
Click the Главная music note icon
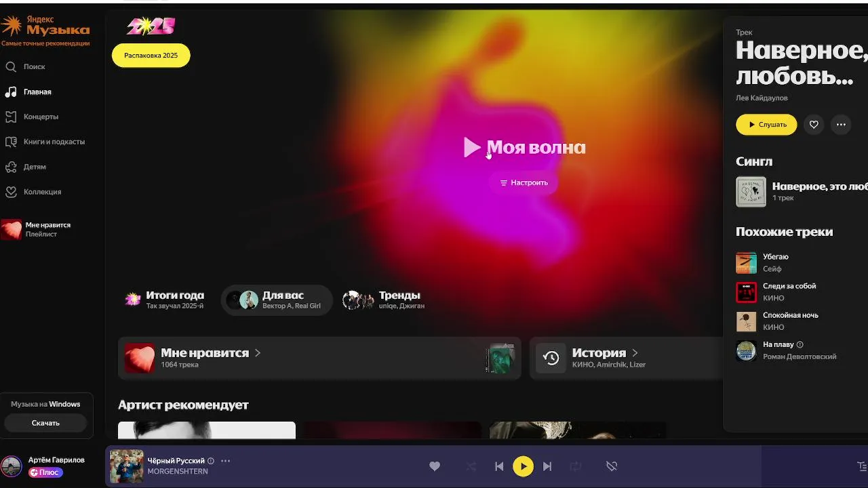click(x=11, y=91)
